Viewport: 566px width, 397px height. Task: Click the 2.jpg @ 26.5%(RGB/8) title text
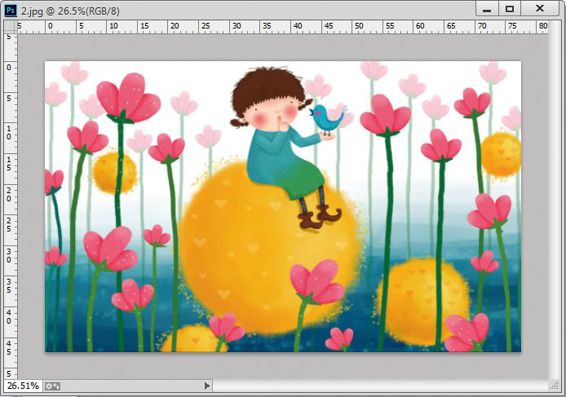click(x=70, y=11)
